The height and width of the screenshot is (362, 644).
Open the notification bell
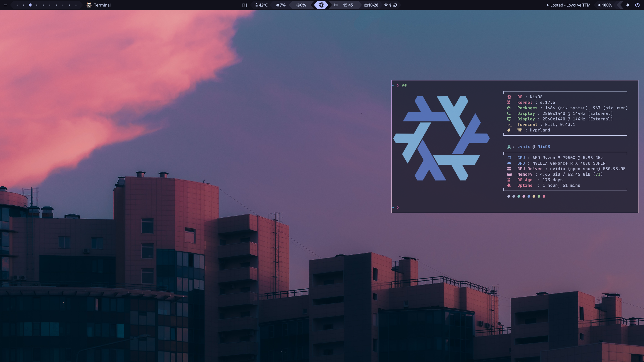[x=628, y=5]
